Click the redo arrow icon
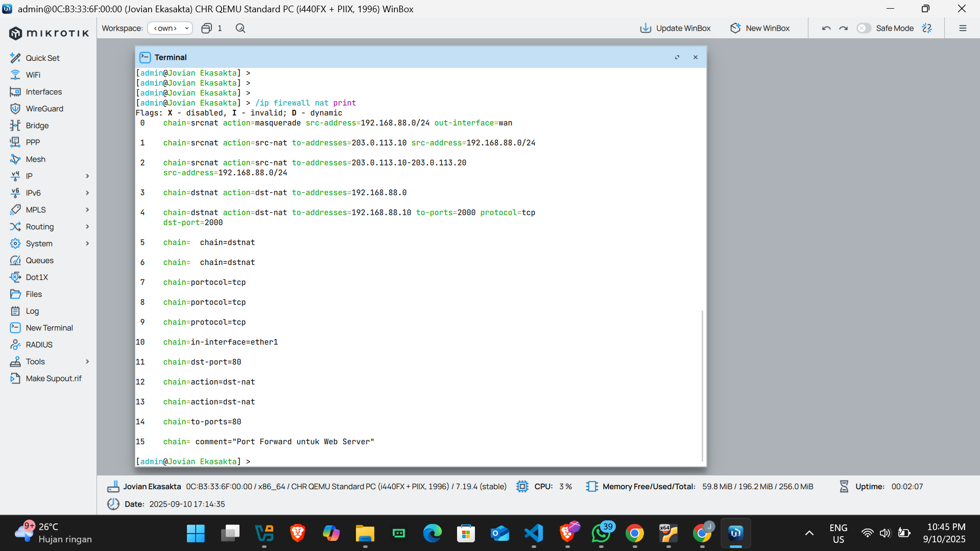 pyautogui.click(x=844, y=28)
